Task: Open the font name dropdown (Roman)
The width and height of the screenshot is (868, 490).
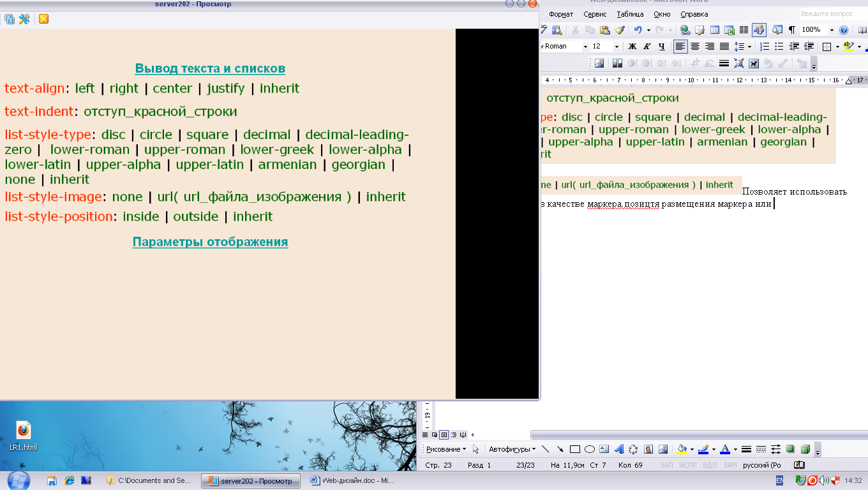Action: [585, 47]
